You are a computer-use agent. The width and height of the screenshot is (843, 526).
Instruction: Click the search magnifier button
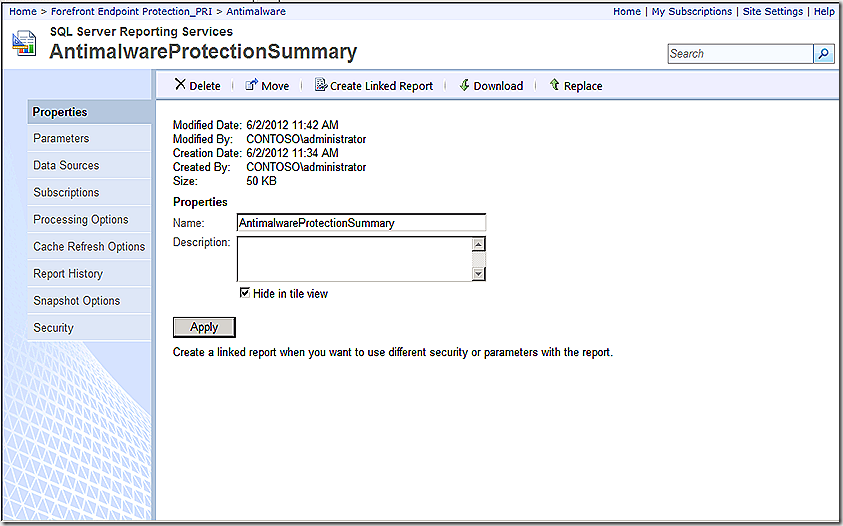tap(824, 54)
